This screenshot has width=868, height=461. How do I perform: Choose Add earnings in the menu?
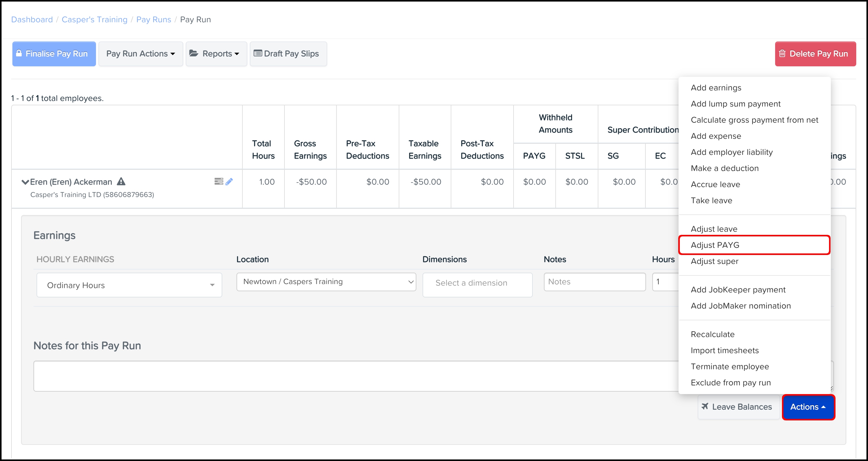(716, 88)
